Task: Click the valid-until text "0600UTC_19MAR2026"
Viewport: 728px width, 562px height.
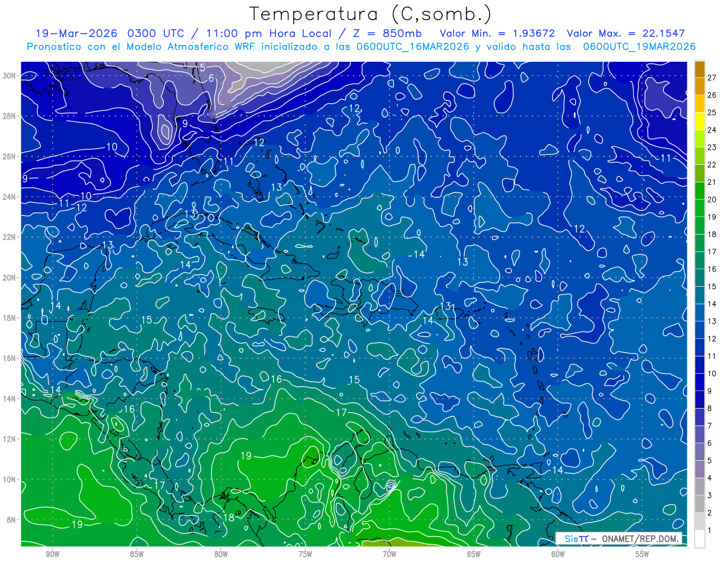Action: click(639, 47)
